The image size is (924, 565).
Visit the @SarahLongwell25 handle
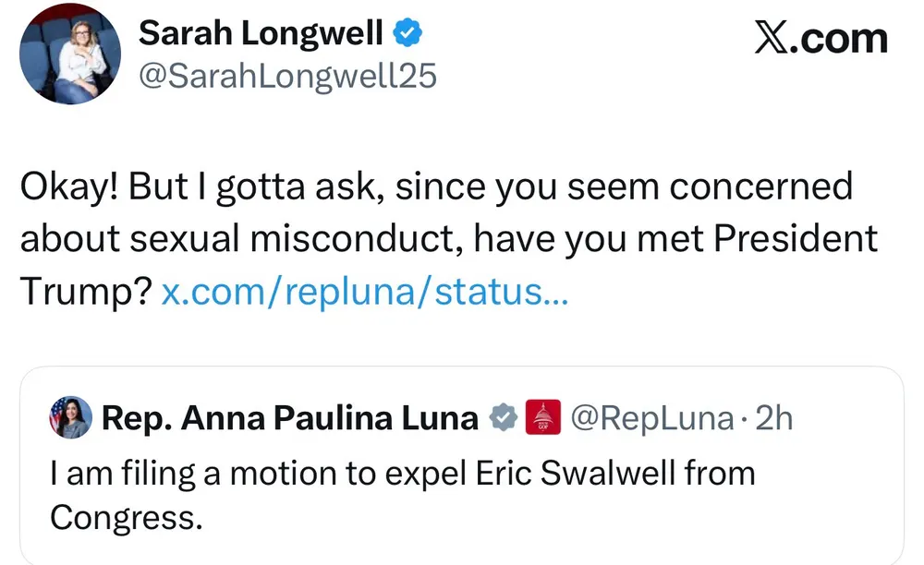point(286,77)
